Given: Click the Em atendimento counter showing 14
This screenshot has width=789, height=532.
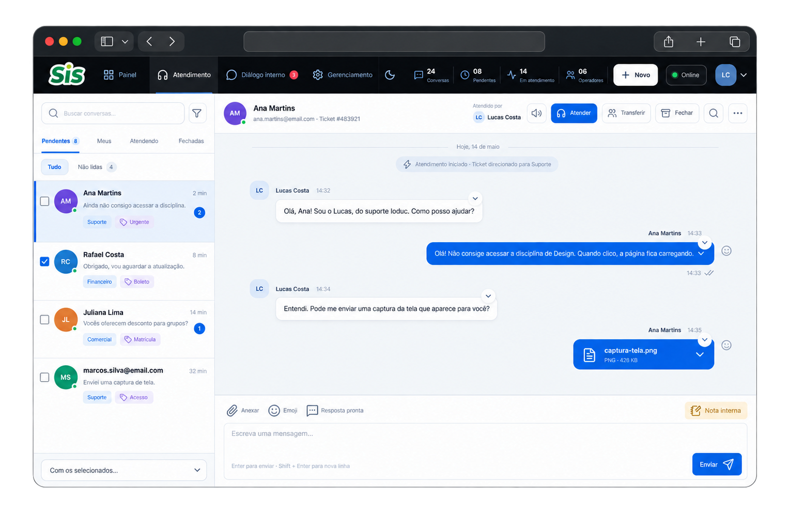Looking at the screenshot, I should 530,75.
